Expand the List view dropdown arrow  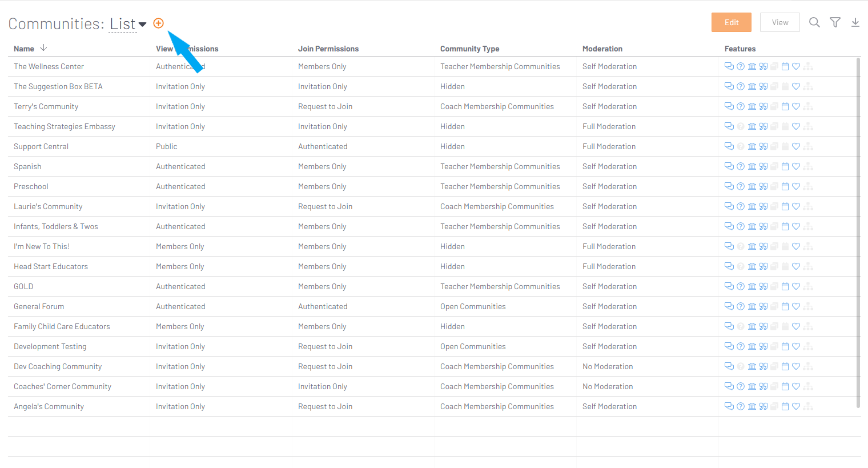[x=143, y=24]
